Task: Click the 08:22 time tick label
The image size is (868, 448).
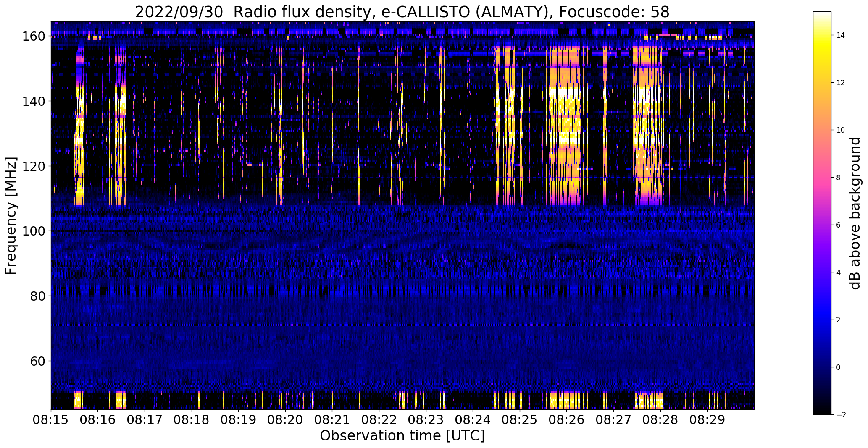Action: pos(379,419)
